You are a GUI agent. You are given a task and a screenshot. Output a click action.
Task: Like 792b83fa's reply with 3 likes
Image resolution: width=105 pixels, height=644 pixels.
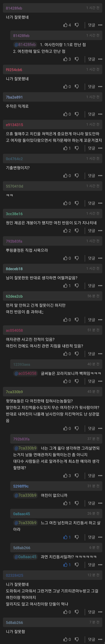(66, 475)
